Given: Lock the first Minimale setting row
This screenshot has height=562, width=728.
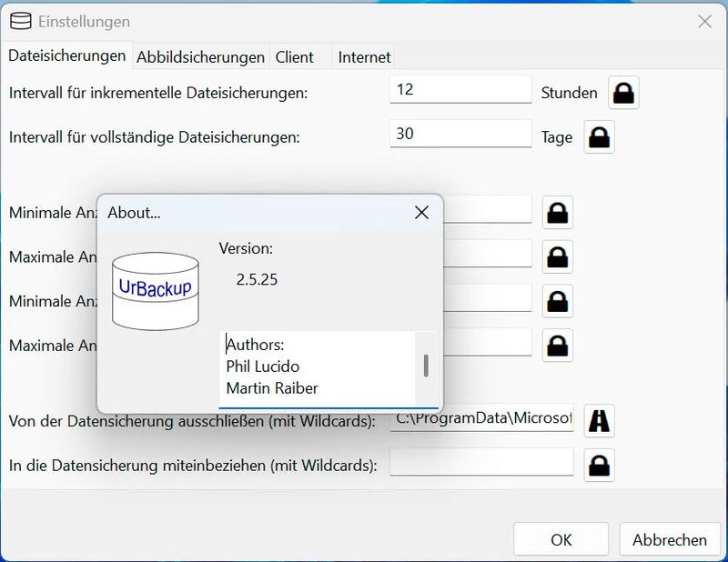Looking at the screenshot, I should pyautogui.click(x=556, y=212).
